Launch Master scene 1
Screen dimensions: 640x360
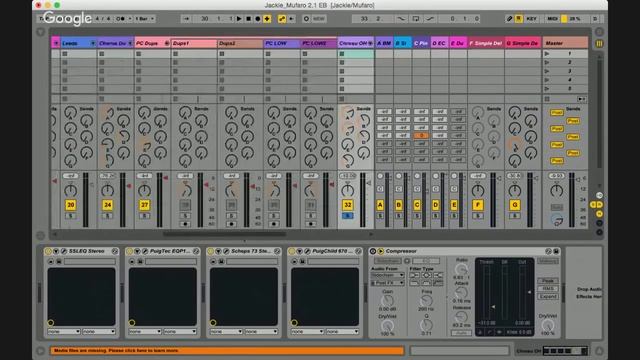[547, 53]
